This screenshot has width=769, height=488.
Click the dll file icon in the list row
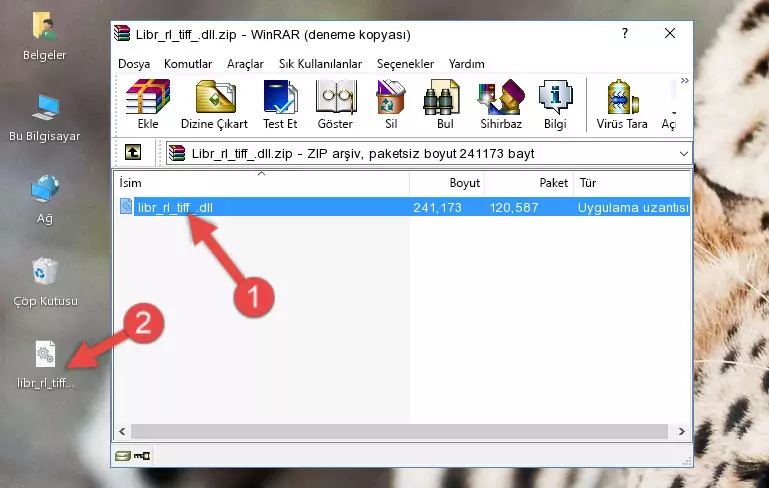(x=126, y=206)
